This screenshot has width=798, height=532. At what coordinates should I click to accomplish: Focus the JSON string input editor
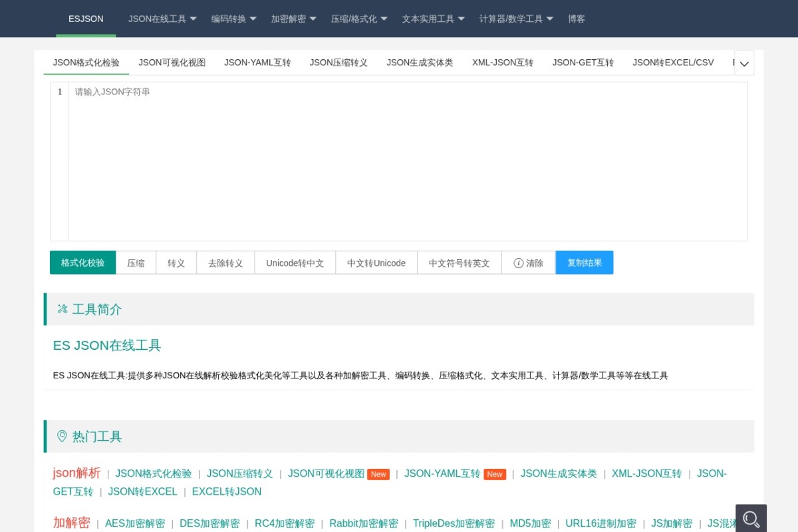pos(408,161)
